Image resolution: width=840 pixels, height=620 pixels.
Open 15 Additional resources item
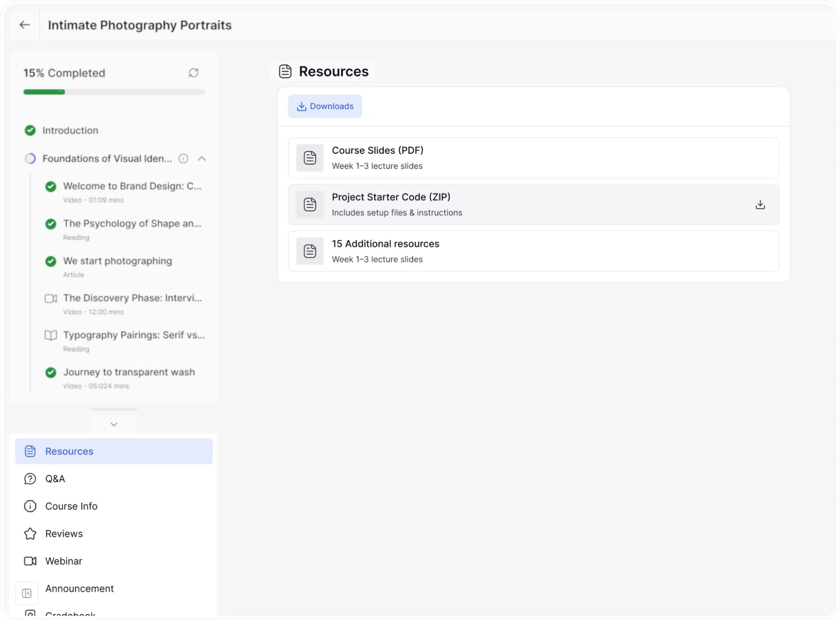[x=533, y=251]
